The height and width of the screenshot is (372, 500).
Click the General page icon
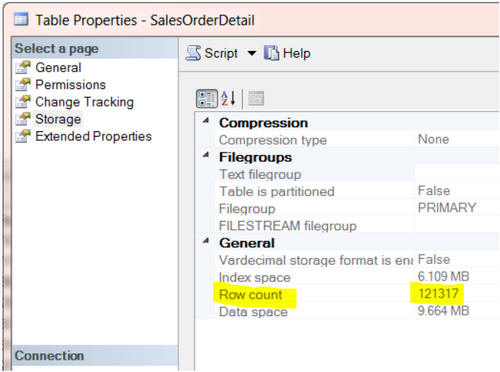pos(23,68)
